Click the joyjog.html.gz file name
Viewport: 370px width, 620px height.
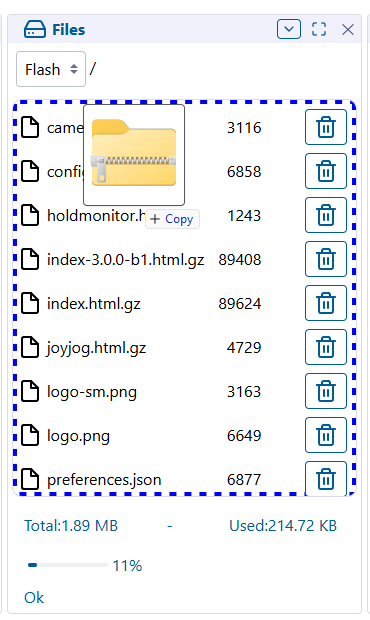(x=96, y=348)
